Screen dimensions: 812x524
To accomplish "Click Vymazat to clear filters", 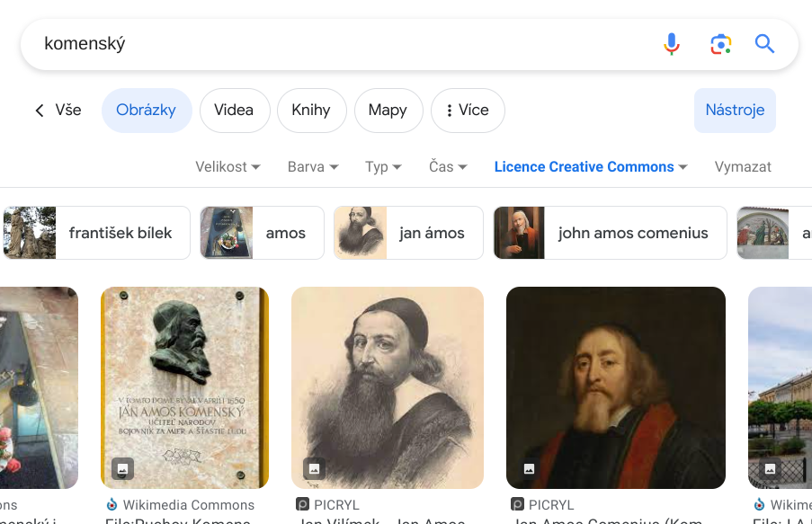I will 743,167.
